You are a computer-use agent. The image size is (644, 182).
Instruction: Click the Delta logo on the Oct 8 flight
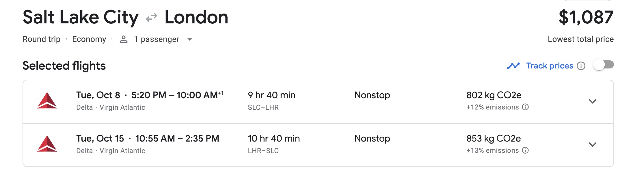[47, 101]
